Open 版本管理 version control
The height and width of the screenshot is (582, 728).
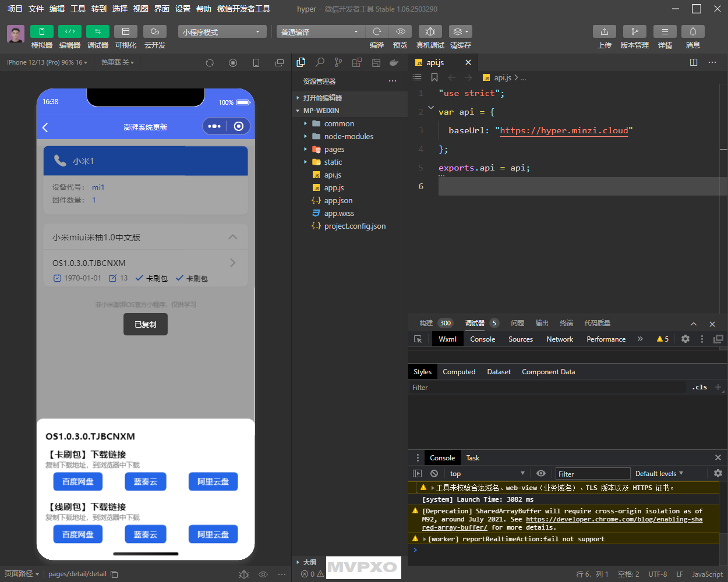pyautogui.click(x=635, y=31)
